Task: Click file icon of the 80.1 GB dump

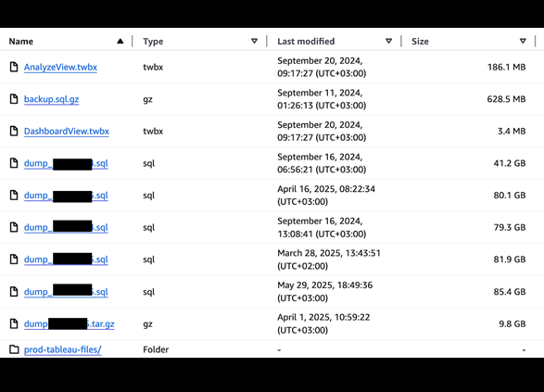Action: pyautogui.click(x=14, y=196)
